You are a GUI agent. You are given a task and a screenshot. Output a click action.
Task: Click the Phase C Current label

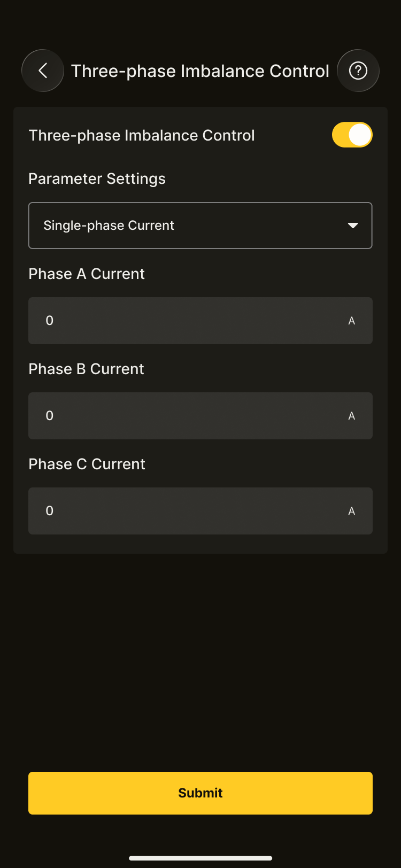87,464
